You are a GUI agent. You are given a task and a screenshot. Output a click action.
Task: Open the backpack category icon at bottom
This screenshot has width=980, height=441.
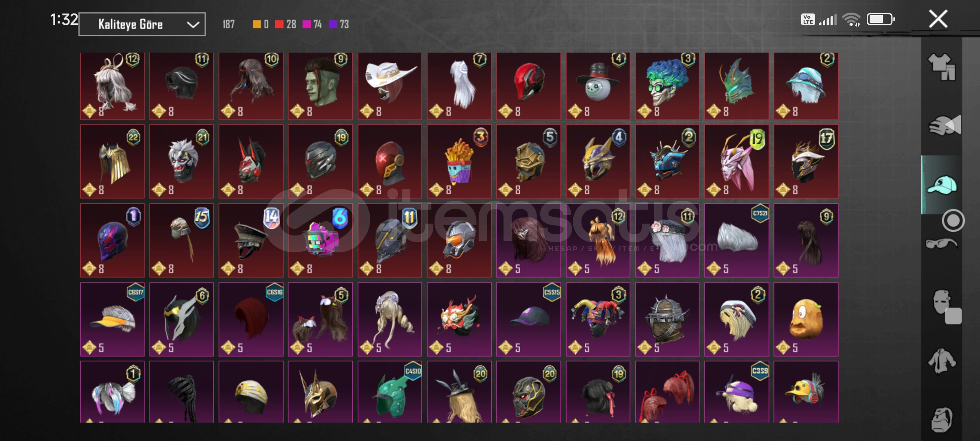pos(942,419)
